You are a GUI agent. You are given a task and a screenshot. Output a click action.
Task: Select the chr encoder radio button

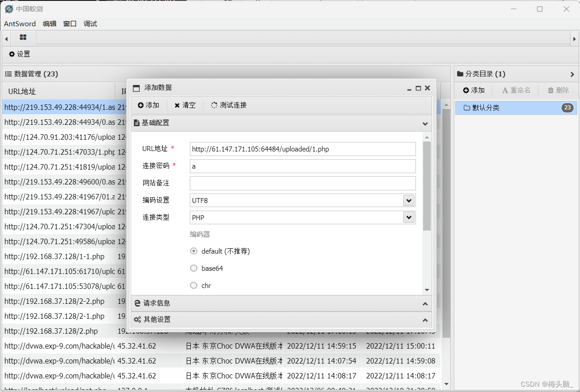tap(193, 285)
